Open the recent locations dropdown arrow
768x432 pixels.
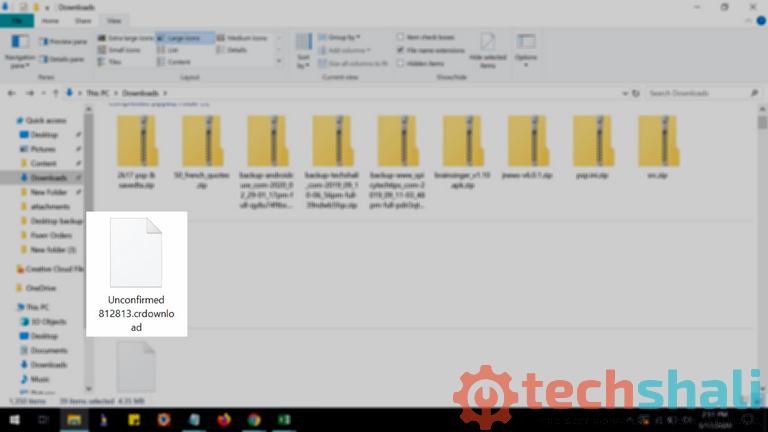(x=44, y=93)
